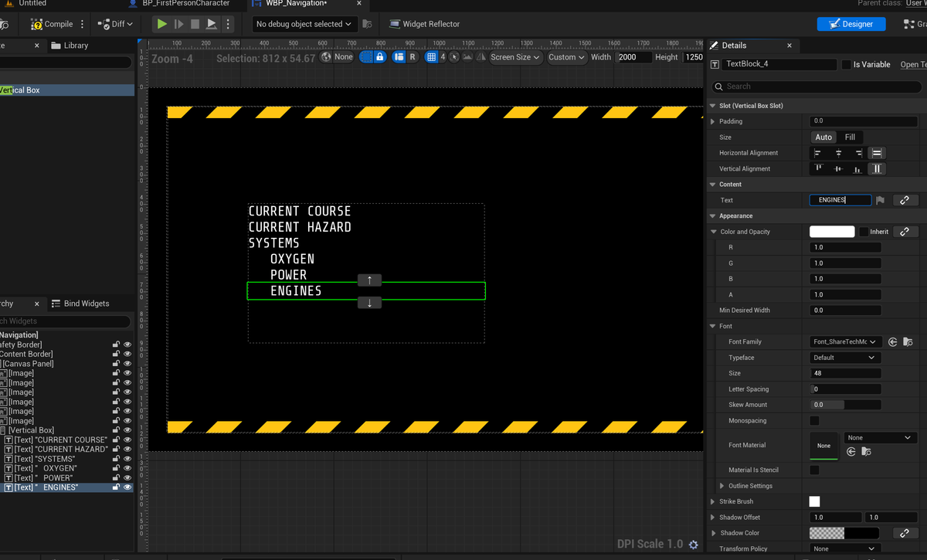The height and width of the screenshot is (560, 927).
Task: Open the Typeface dropdown
Action: click(844, 358)
